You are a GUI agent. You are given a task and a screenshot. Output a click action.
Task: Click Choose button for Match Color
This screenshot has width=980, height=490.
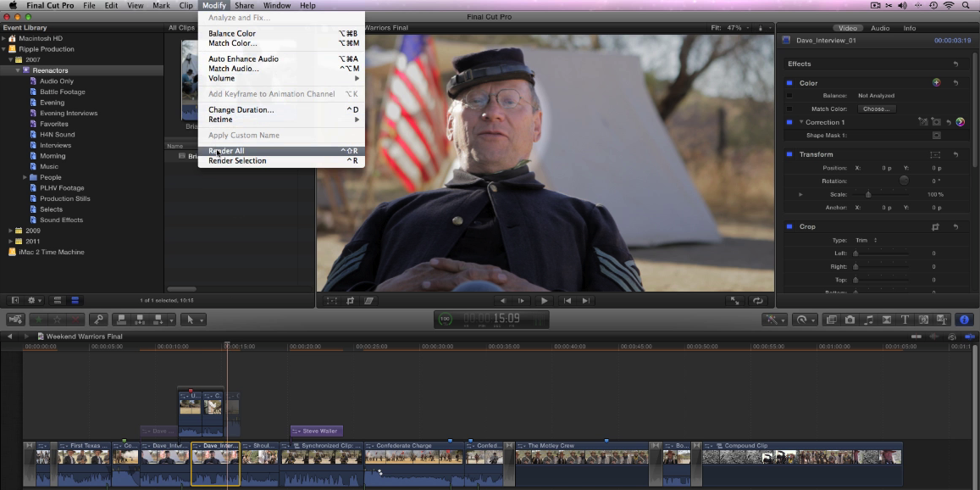[877, 109]
